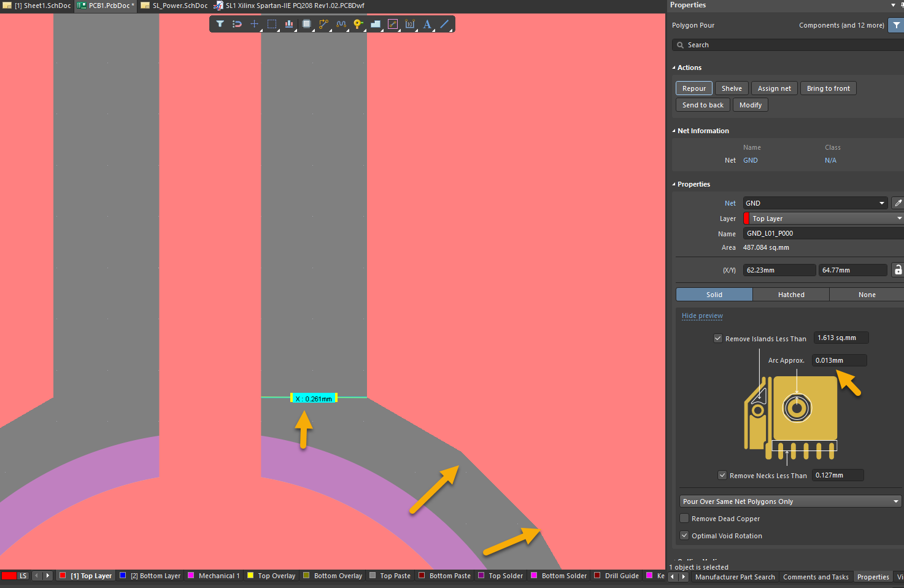904x588 pixels.
Task: Click the Properties panel filter icon
Action: pyautogui.click(x=897, y=25)
